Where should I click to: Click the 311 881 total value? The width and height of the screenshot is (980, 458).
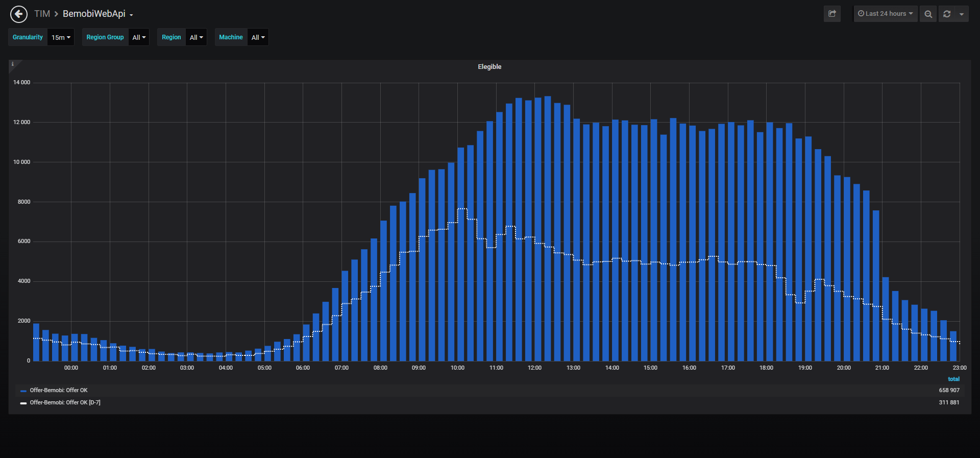[x=949, y=402]
